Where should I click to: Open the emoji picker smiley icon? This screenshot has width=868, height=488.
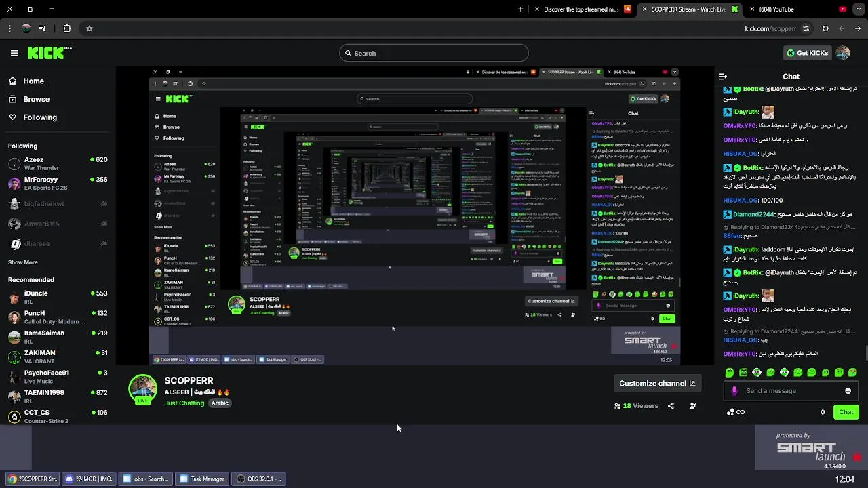pyautogui.click(x=848, y=390)
